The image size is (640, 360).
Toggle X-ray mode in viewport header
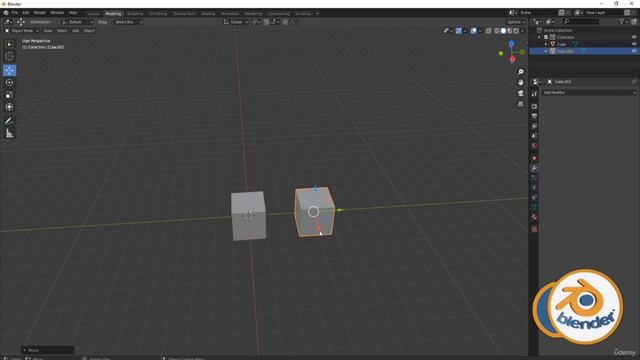(x=489, y=31)
